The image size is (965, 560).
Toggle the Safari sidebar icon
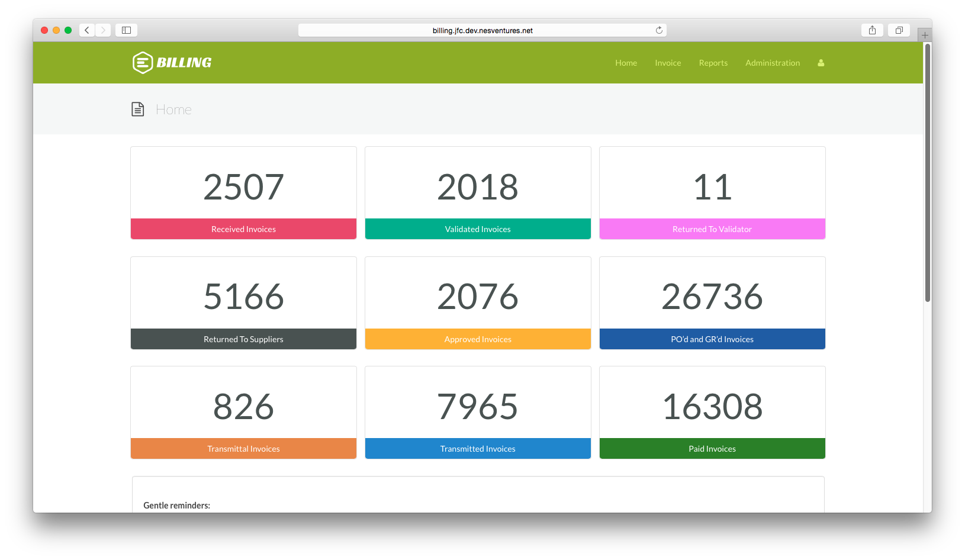126,30
